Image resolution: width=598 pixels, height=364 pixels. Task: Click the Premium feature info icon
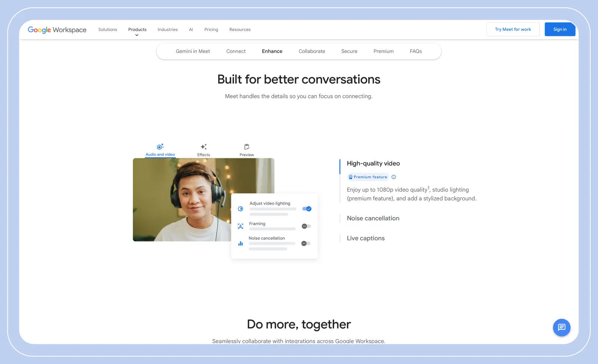tap(393, 177)
